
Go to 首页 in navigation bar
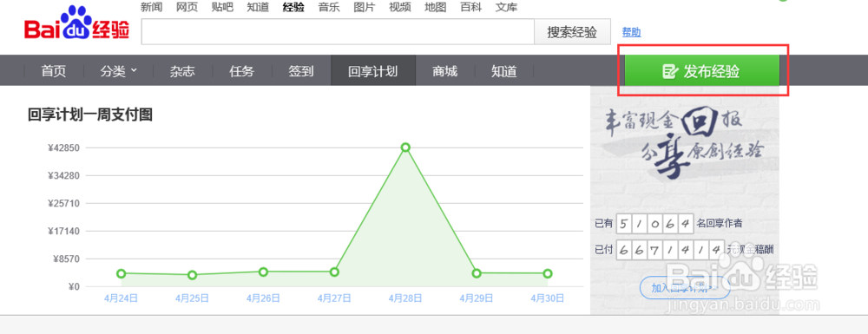point(54,71)
